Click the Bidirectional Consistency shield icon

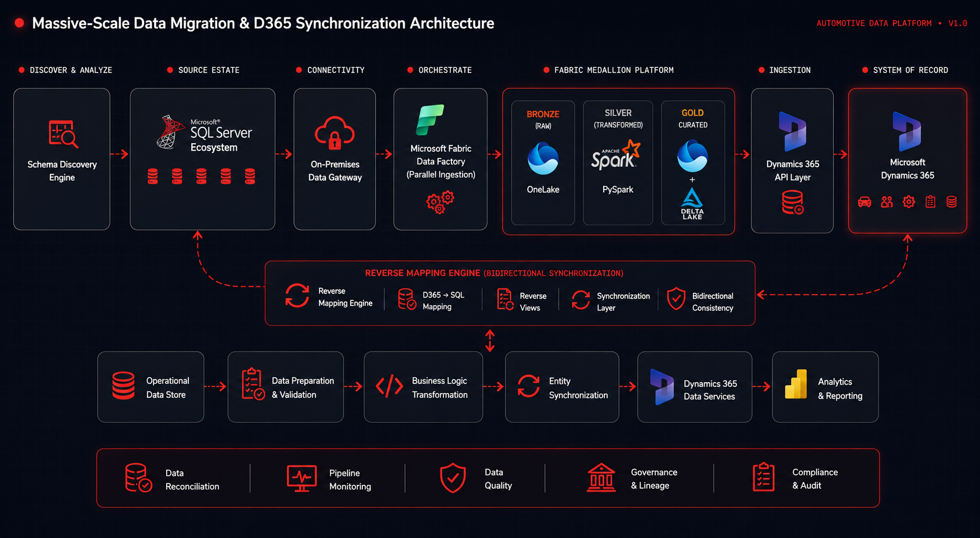pyautogui.click(x=676, y=299)
